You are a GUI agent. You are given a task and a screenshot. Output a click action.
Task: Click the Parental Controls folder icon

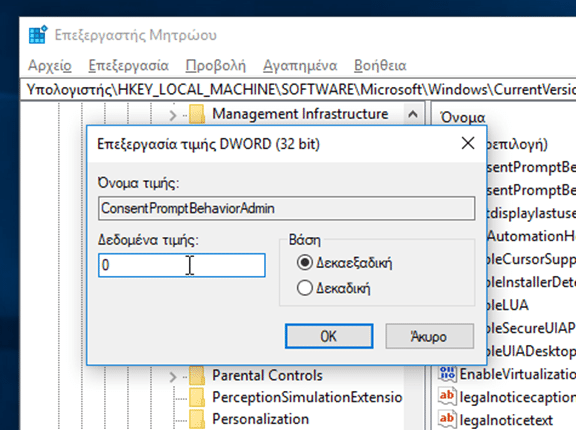(197, 375)
